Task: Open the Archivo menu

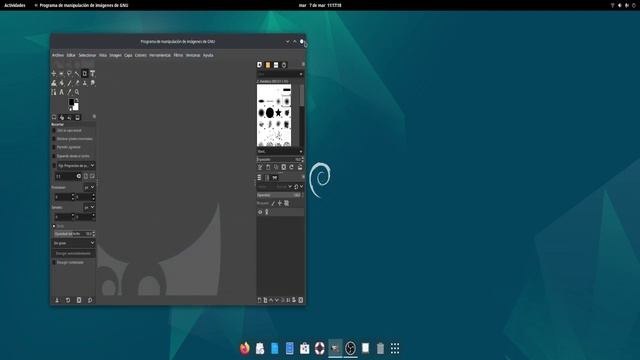Action: [58, 55]
